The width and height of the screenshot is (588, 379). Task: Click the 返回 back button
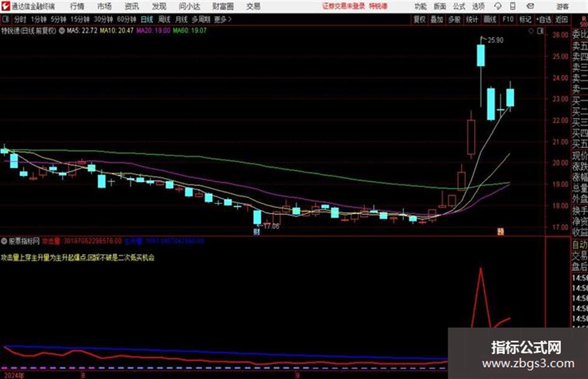(561, 19)
